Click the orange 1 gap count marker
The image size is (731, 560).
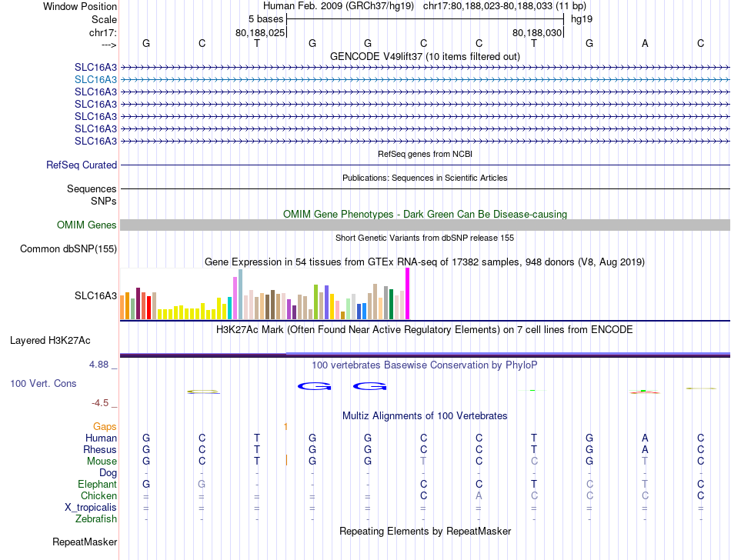tap(285, 427)
